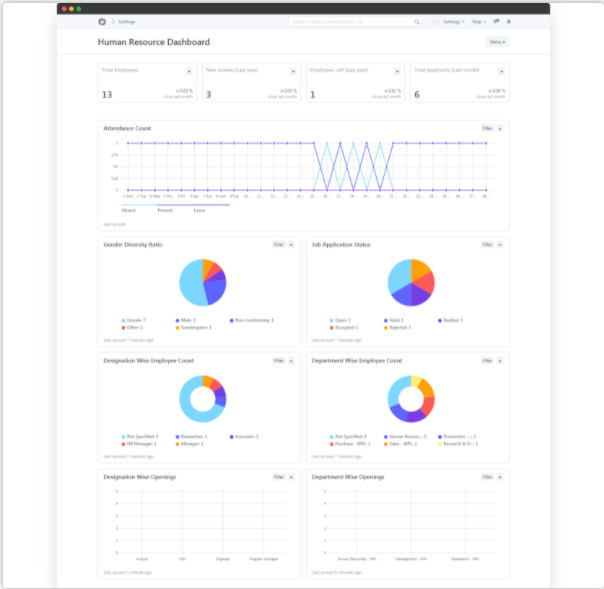Click the dashboard Menu button
Screen dimensions: 604x589
pyautogui.click(x=496, y=42)
